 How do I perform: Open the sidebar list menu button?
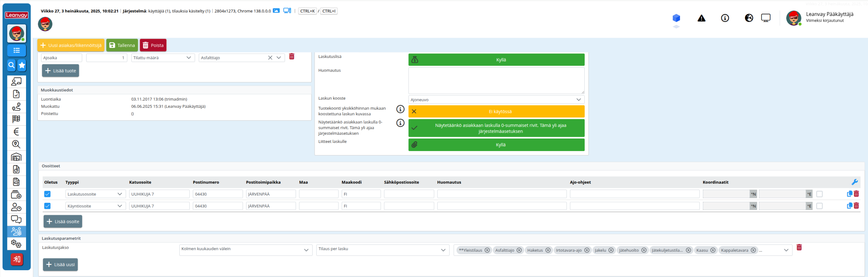tap(17, 50)
